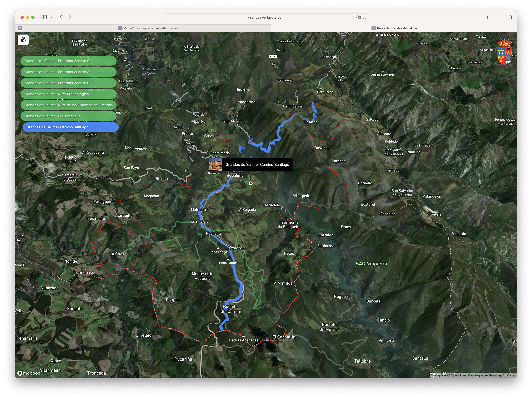This screenshot has height=398, width=532.
Task: Click the forward navigation arrow
Action: click(x=70, y=17)
